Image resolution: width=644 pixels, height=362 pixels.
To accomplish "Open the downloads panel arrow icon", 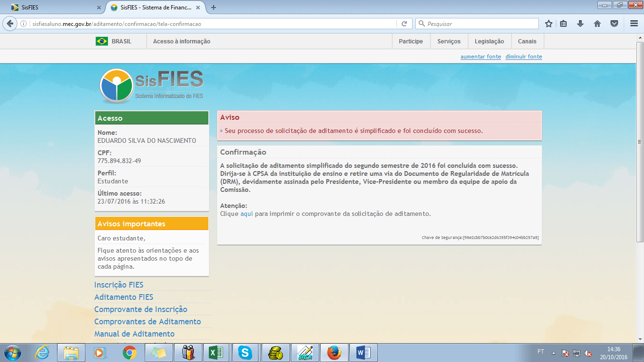I will coord(580,23).
